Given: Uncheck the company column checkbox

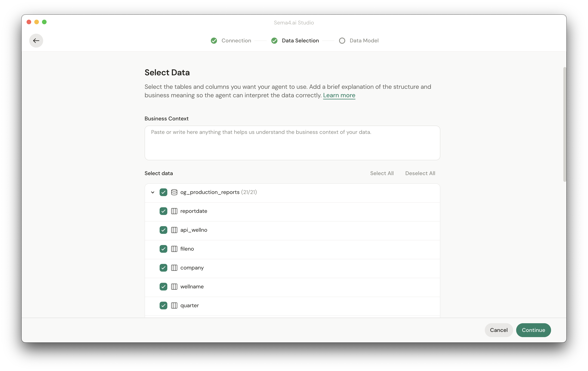Looking at the screenshot, I should (163, 268).
